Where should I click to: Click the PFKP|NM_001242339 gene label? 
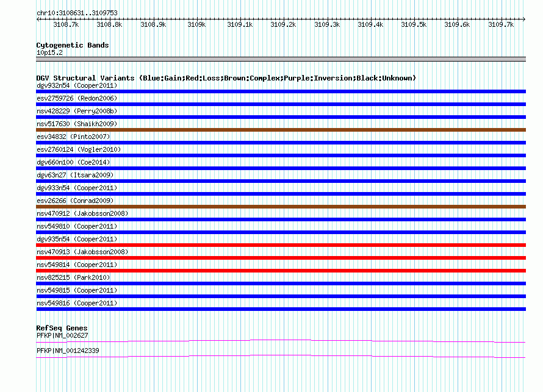tap(68, 351)
